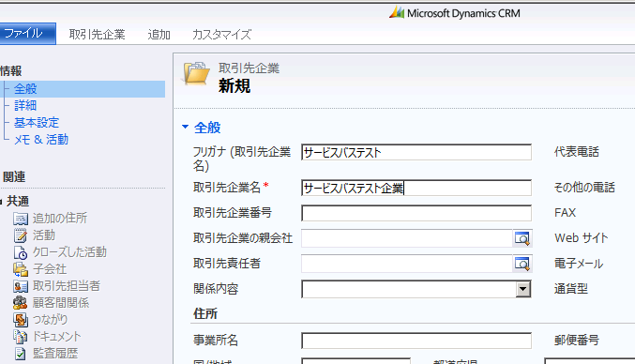The image size is (635, 364).
Task: Click the 活動 notepad icon
Action: pos(21,235)
